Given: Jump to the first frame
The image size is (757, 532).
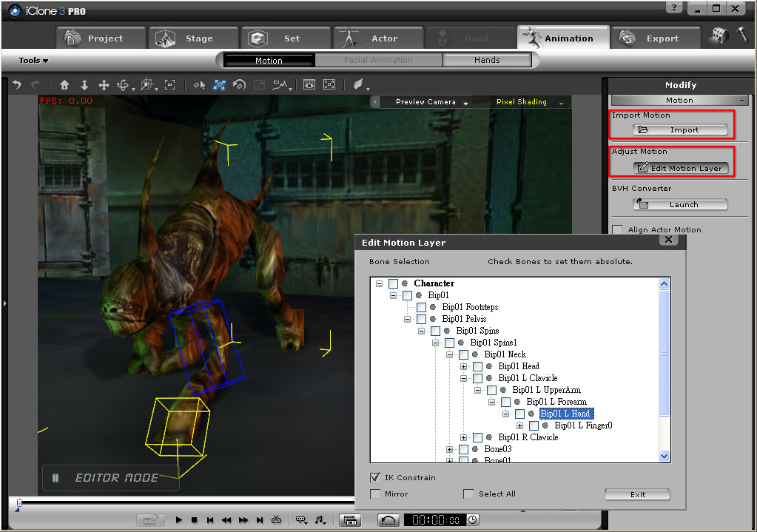Looking at the screenshot, I should (x=210, y=520).
